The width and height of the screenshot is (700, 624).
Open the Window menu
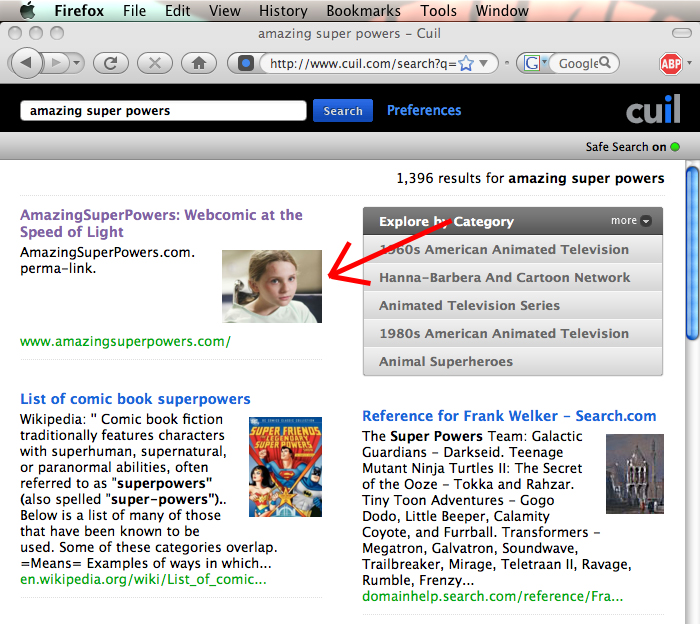502,10
